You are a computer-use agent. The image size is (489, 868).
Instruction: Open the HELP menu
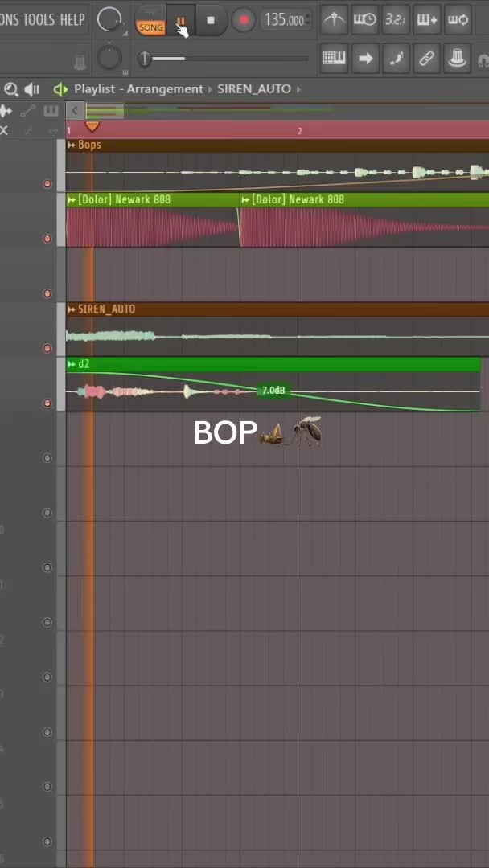click(72, 20)
